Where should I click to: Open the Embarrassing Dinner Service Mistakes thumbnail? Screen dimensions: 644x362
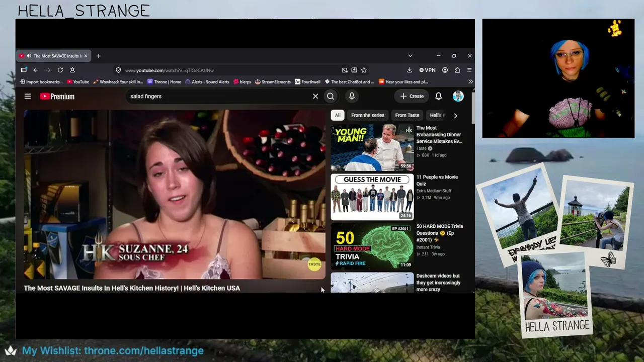(372, 148)
